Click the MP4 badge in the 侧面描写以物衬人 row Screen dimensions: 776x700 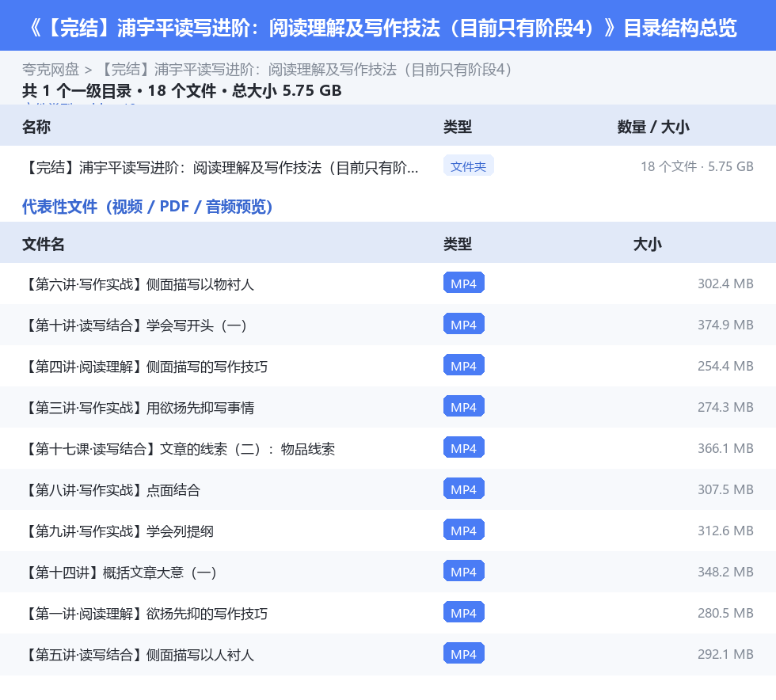click(464, 283)
